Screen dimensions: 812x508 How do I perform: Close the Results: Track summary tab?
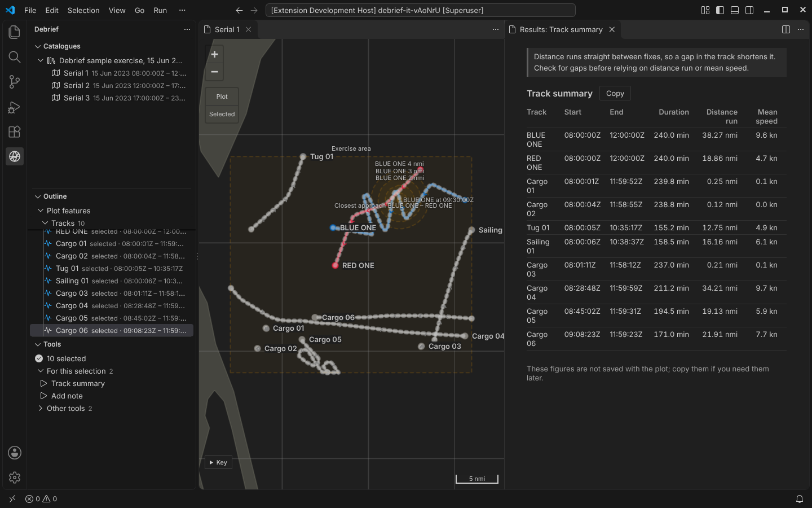coord(612,29)
